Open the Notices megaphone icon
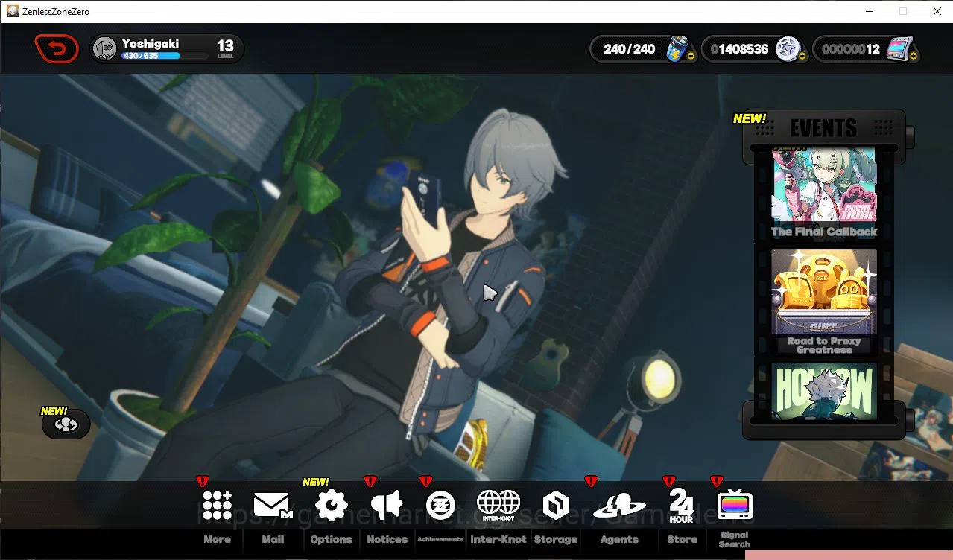The width and height of the screenshot is (953, 560). click(387, 505)
